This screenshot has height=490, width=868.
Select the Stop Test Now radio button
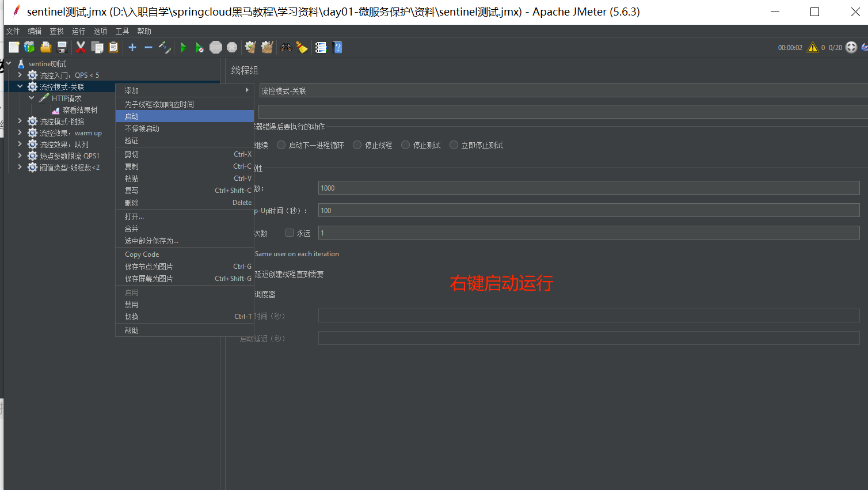pyautogui.click(x=454, y=145)
